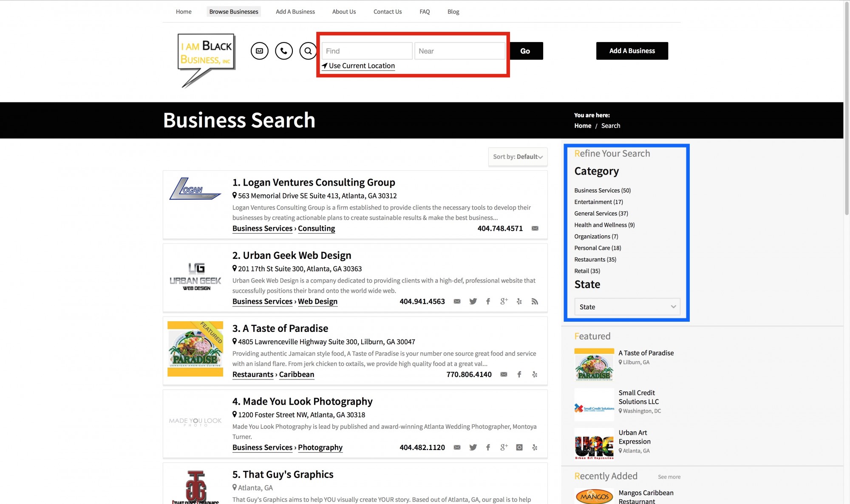Open the Made You Look Photography listing title

pos(302,402)
